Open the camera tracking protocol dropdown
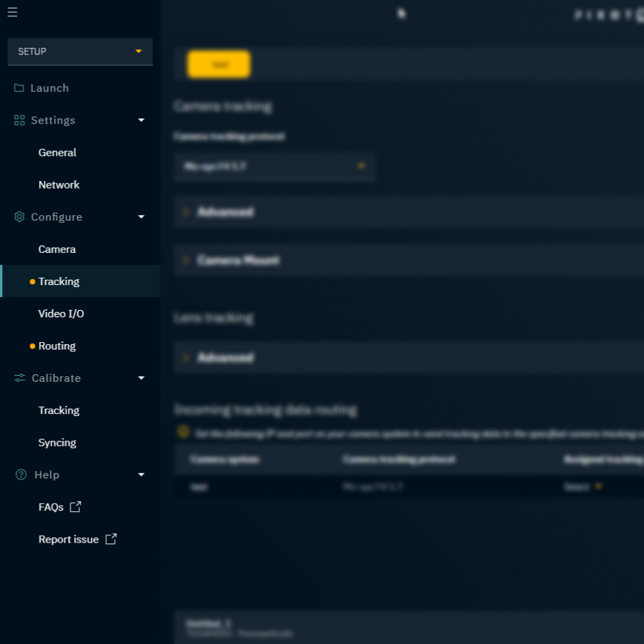This screenshot has width=644, height=644. [274, 166]
